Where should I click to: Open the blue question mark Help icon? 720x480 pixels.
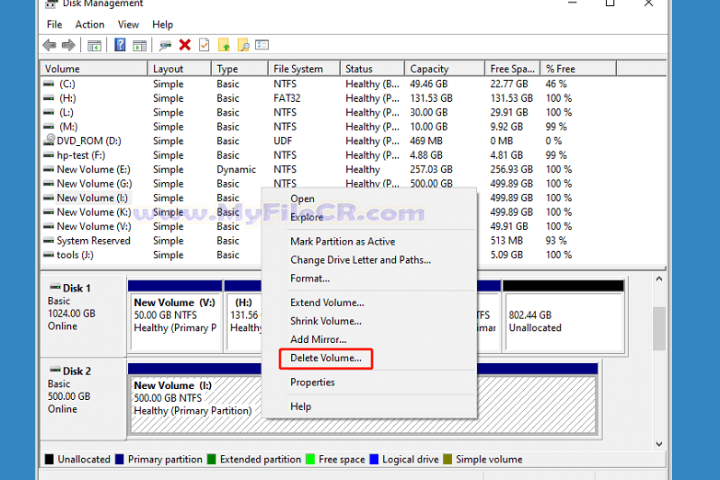pyautogui.click(x=120, y=45)
